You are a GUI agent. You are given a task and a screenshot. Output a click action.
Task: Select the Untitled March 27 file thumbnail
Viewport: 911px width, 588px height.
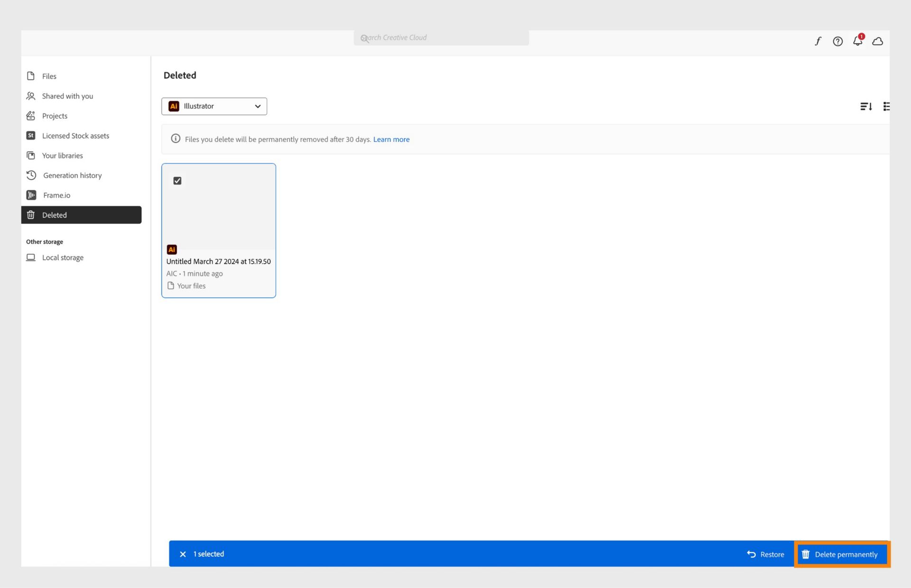(x=219, y=207)
